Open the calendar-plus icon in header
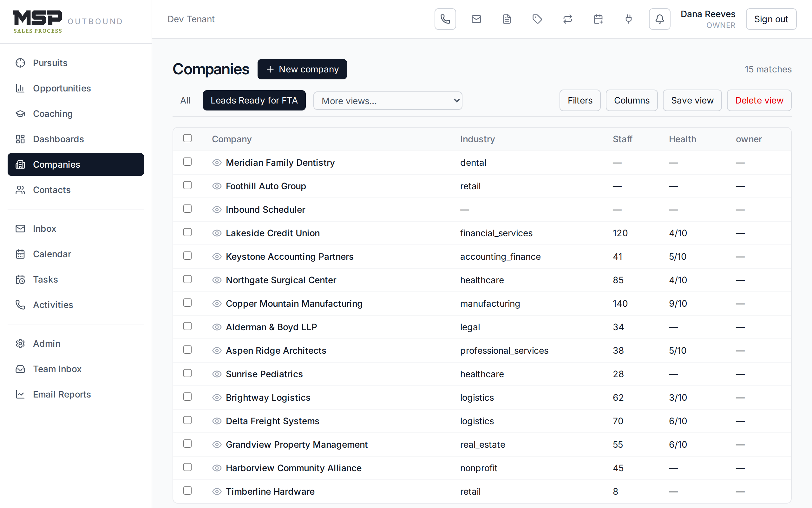 598,19
